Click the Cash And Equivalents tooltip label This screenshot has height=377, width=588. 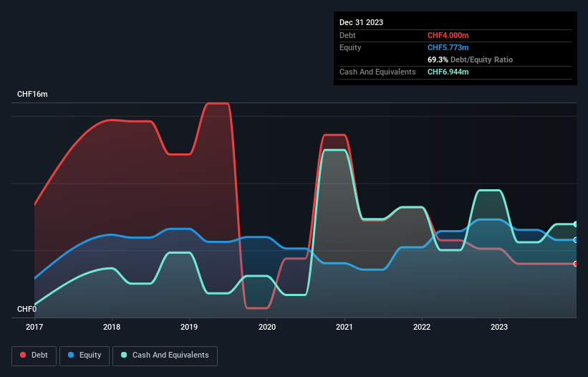pyautogui.click(x=377, y=72)
